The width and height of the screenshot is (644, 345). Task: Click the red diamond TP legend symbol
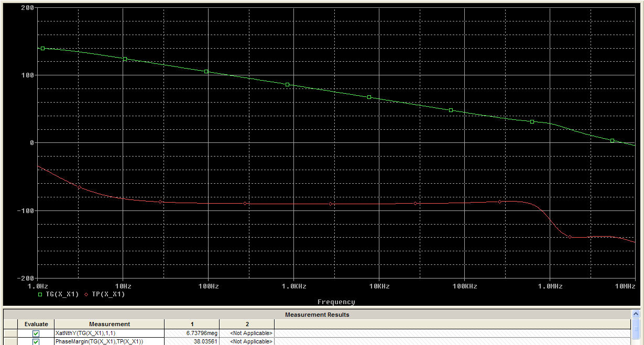click(x=86, y=294)
